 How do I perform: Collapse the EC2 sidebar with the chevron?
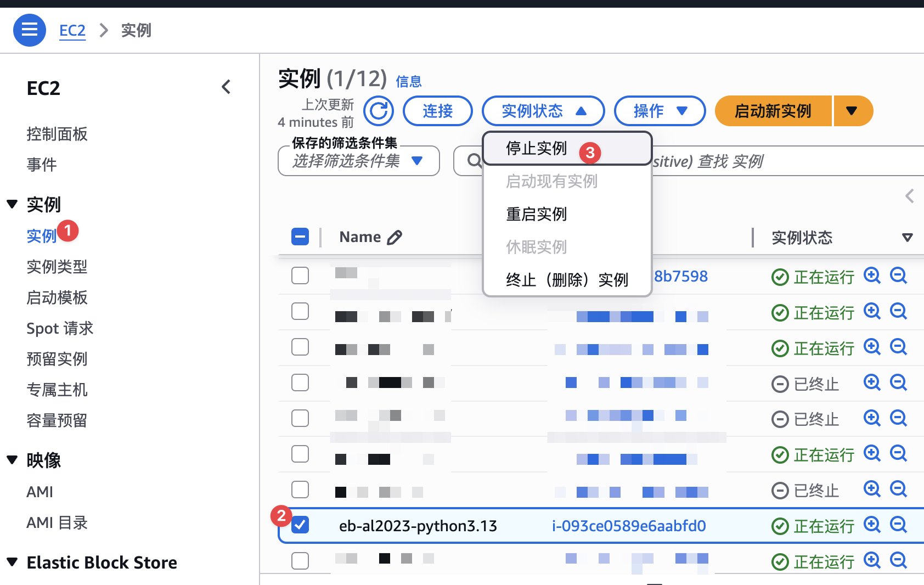tap(226, 87)
